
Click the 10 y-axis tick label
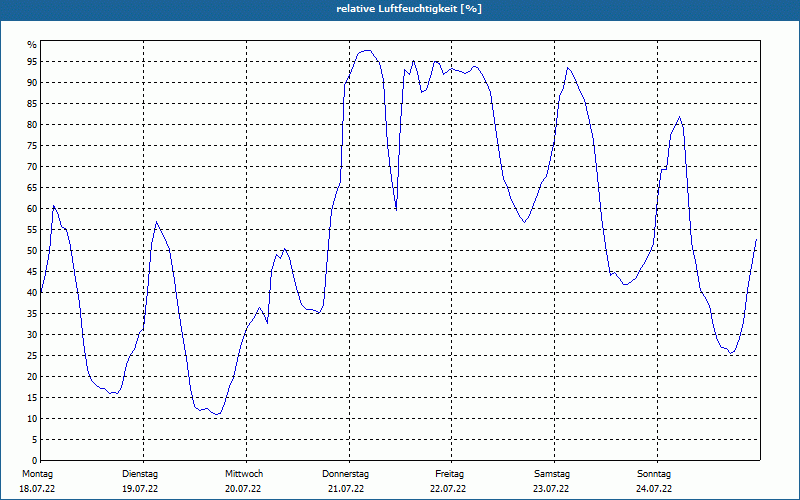[x=32, y=419]
